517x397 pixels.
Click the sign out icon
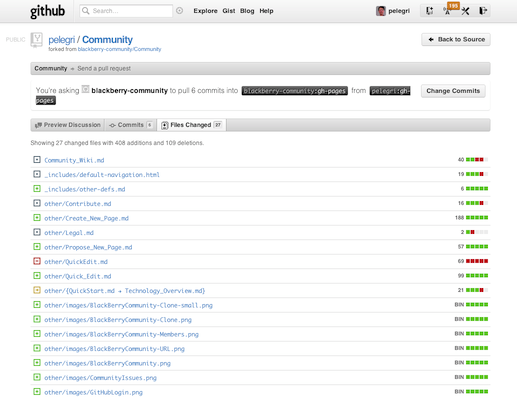point(483,11)
